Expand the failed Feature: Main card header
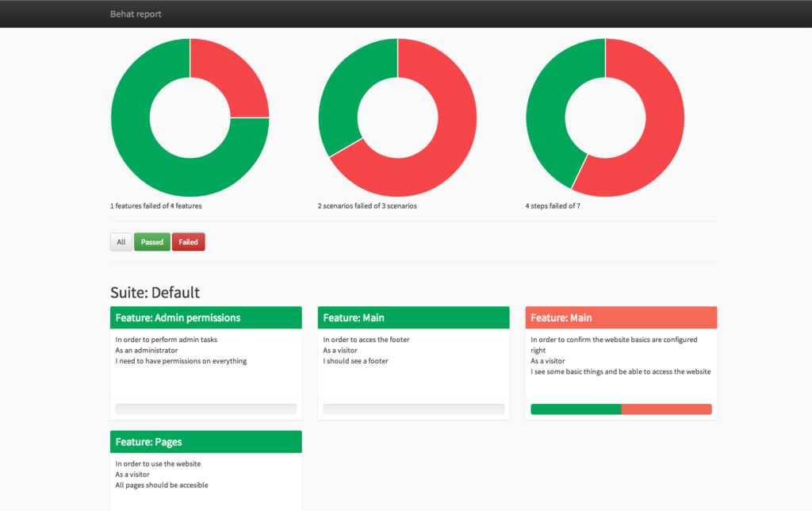This screenshot has width=812, height=511. pyautogui.click(x=621, y=317)
